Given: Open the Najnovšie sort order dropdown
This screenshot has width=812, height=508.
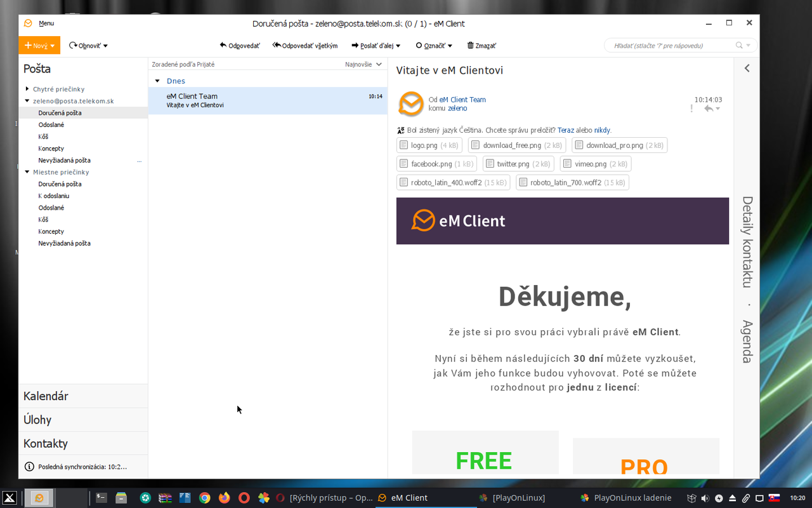Looking at the screenshot, I should pyautogui.click(x=363, y=64).
